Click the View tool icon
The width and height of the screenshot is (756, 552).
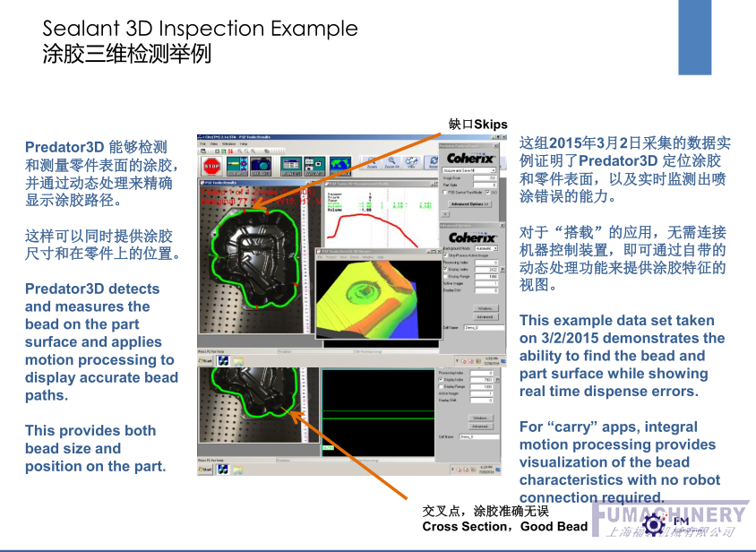point(412,161)
